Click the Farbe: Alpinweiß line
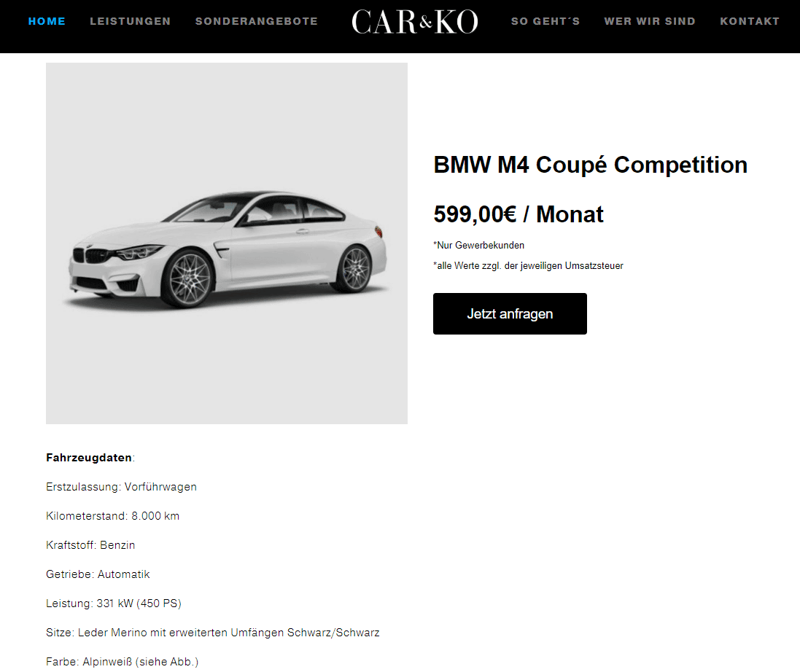This screenshot has height=672, width=800. click(122, 661)
